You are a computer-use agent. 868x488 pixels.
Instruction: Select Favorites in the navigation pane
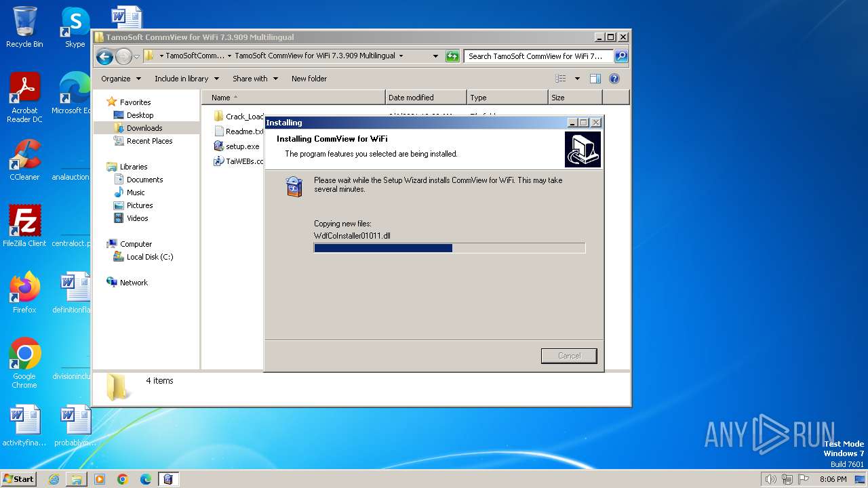(129, 102)
